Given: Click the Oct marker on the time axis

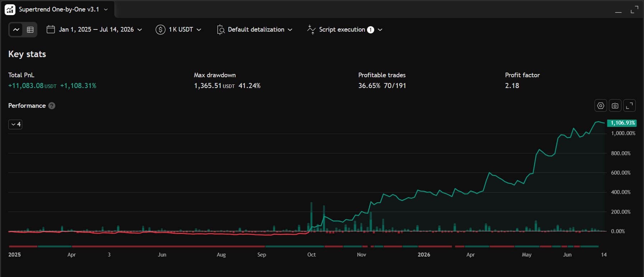Looking at the screenshot, I should 311,255.
